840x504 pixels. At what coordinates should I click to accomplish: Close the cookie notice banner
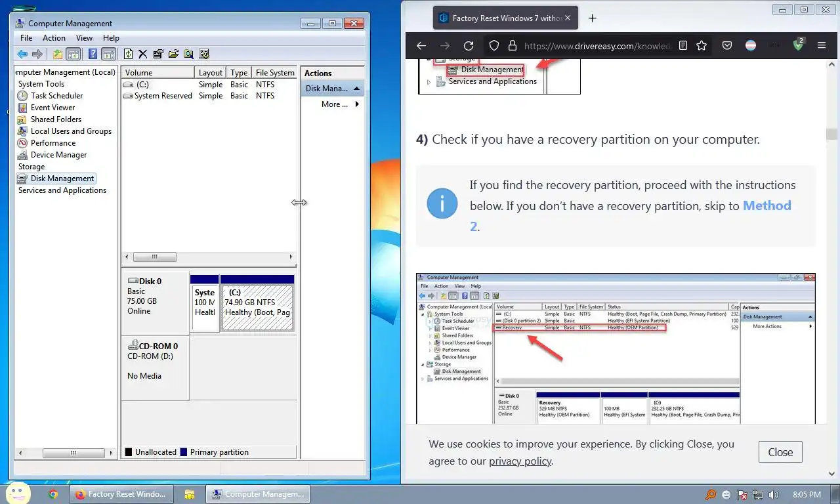coord(780,452)
